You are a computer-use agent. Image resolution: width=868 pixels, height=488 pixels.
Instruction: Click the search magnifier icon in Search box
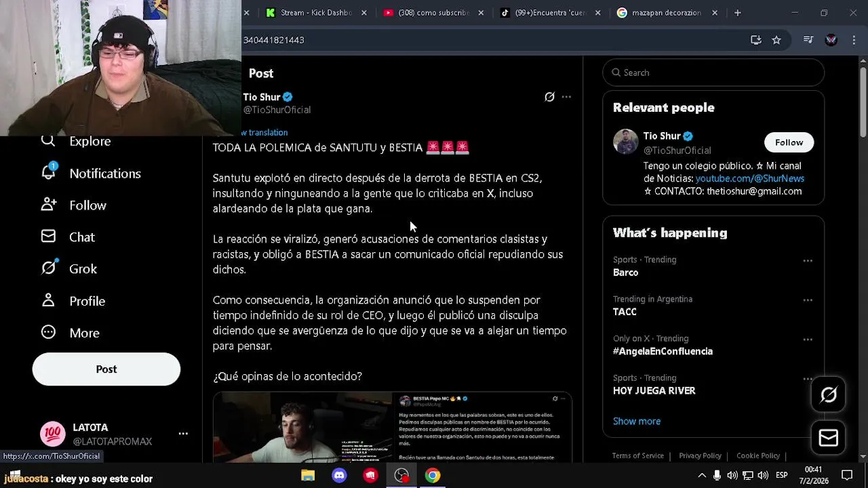pyautogui.click(x=616, y=73)
